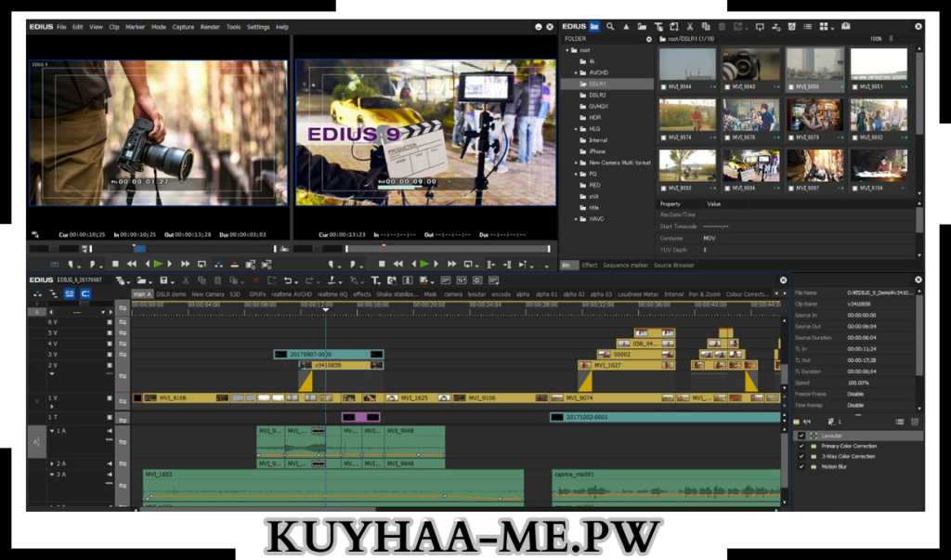Toggle the Layouter effect checkbox
The width and height of the screenshot is (951, 560).
pyautogui.click(x=801, y=436)
